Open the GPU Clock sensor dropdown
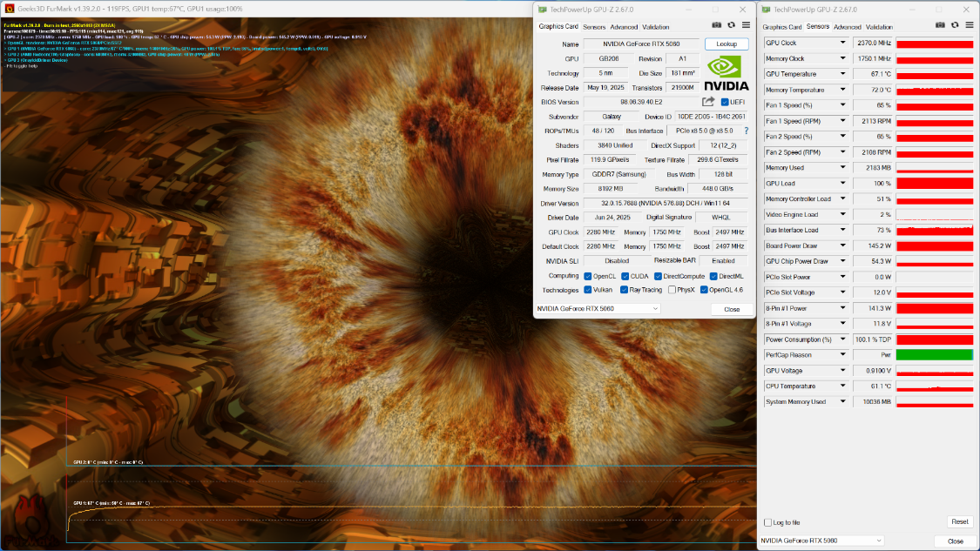This screenshot has width=980, height=551. pos(842,43)
